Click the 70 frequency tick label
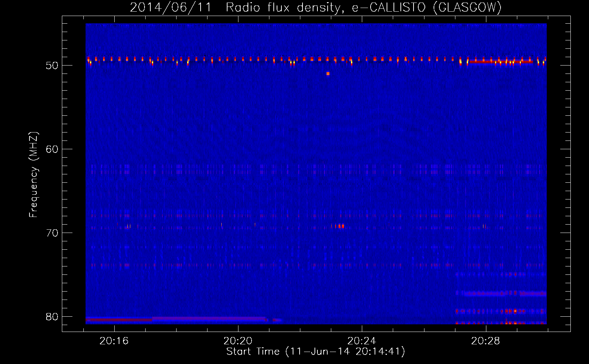The width and height of the screenshot is (589, 364). click(52, 233)
